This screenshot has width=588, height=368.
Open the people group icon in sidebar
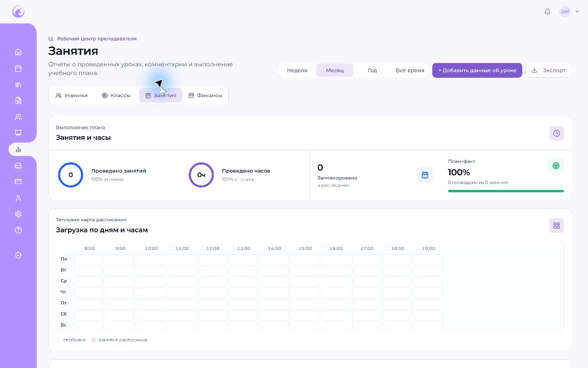18,117
